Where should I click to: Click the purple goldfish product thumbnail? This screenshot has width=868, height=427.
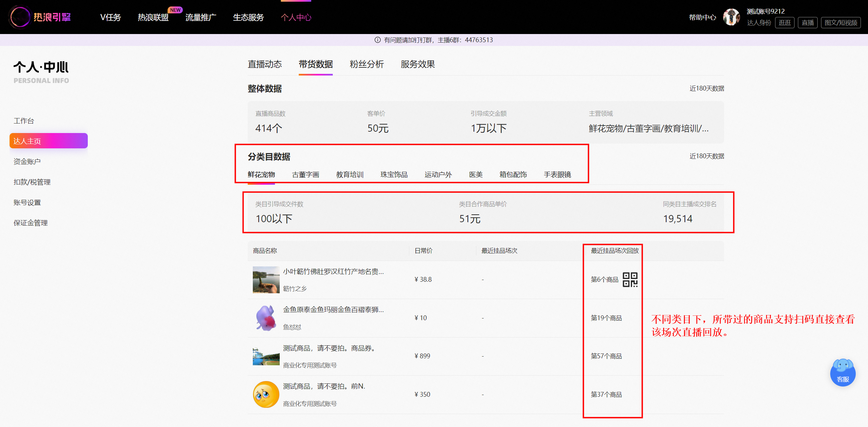click(266, 318)
